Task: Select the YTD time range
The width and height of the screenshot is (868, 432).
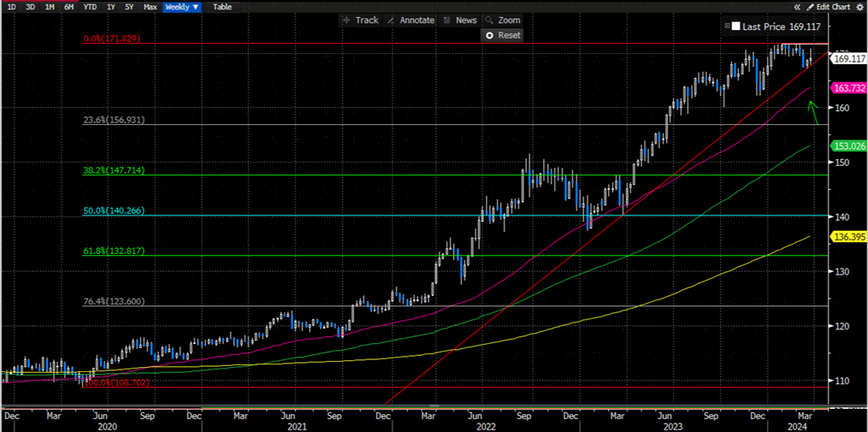Action: (89, 7)
